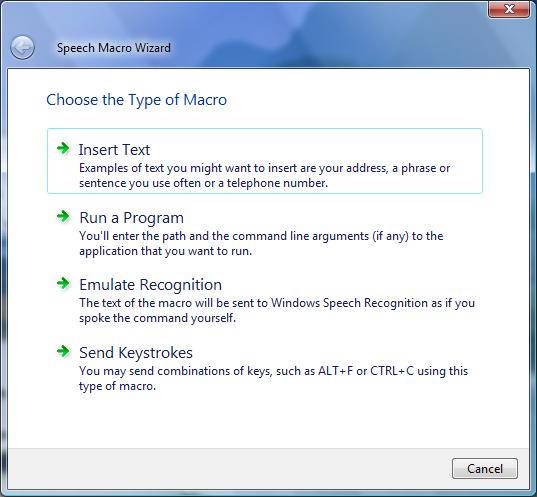The width and height of the screenshot is (537, 497).
Task: Click the Choose the Type of Macro heading
Action: coord(136,100)
